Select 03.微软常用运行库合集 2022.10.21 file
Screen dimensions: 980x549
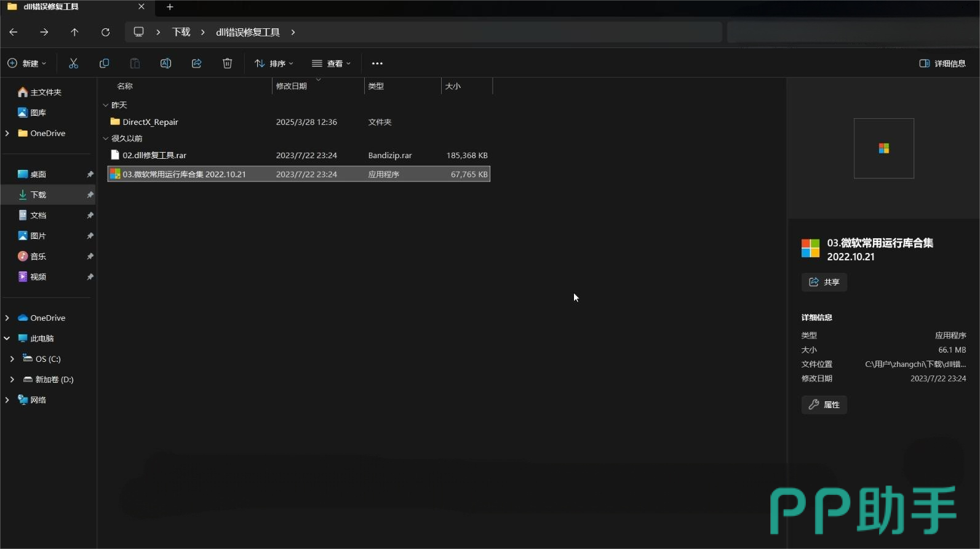299,174
